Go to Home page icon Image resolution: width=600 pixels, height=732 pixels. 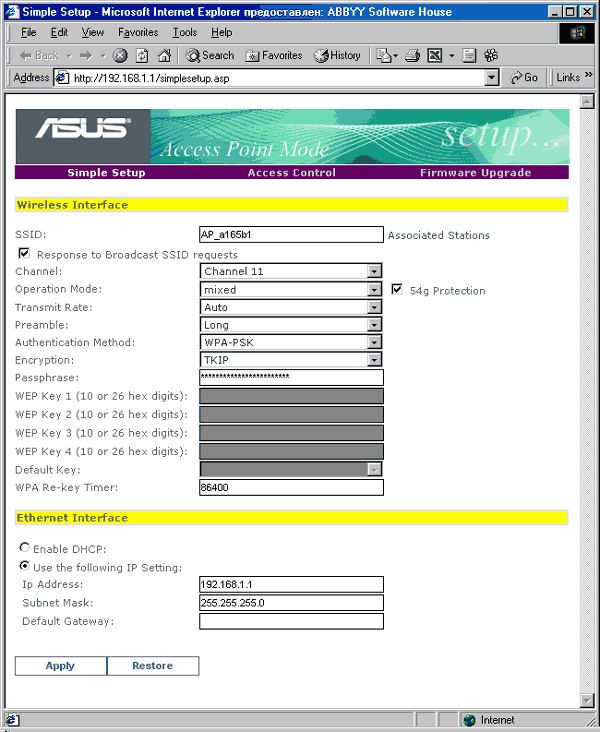click(x=164, y=56)
